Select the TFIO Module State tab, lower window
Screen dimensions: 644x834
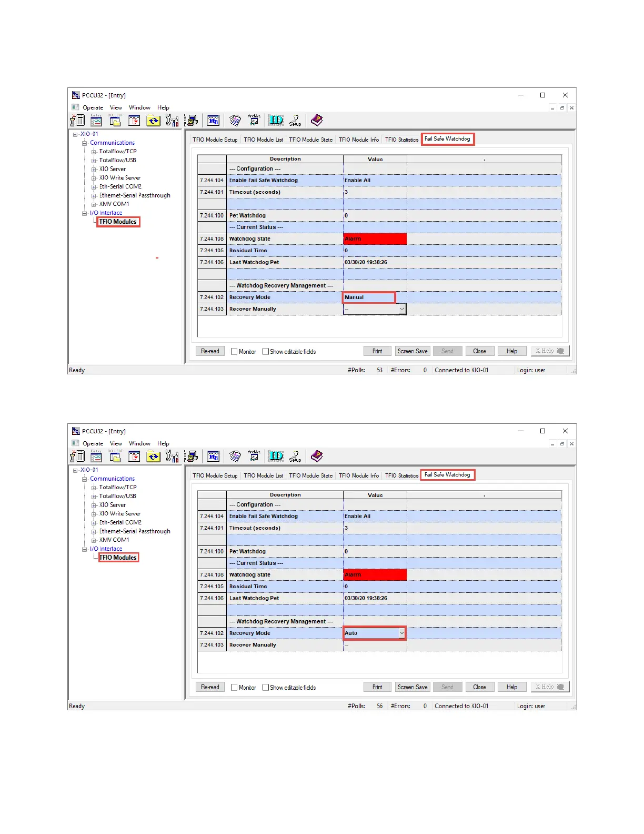coord(310,476)
